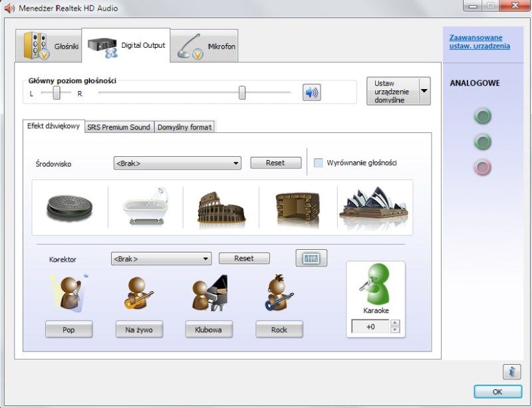Click the live guitarist equalizer icon

tap(138, 293)
